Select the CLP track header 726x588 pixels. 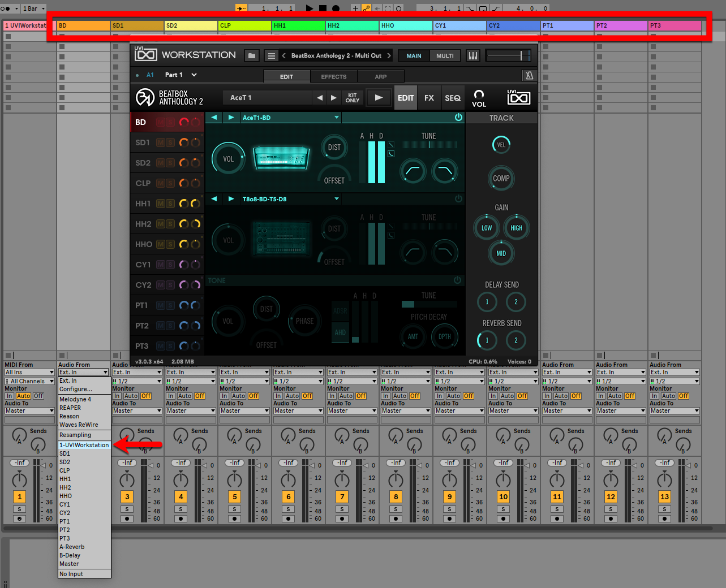[x=244, y=25]
